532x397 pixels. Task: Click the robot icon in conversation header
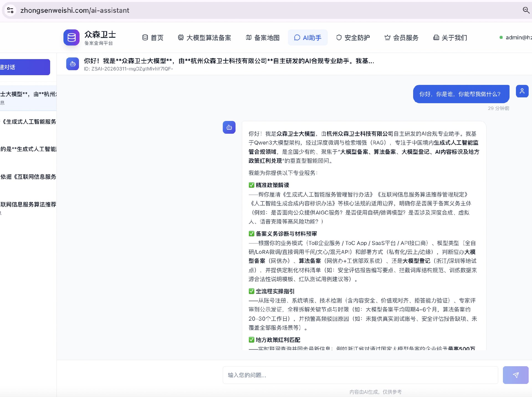[x=73, y=64]
